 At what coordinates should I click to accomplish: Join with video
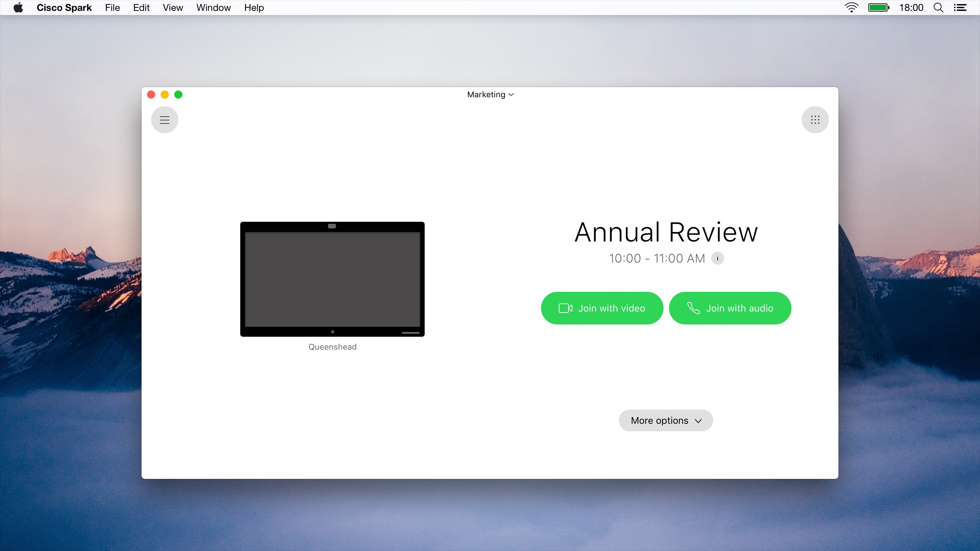coord(602,308)
